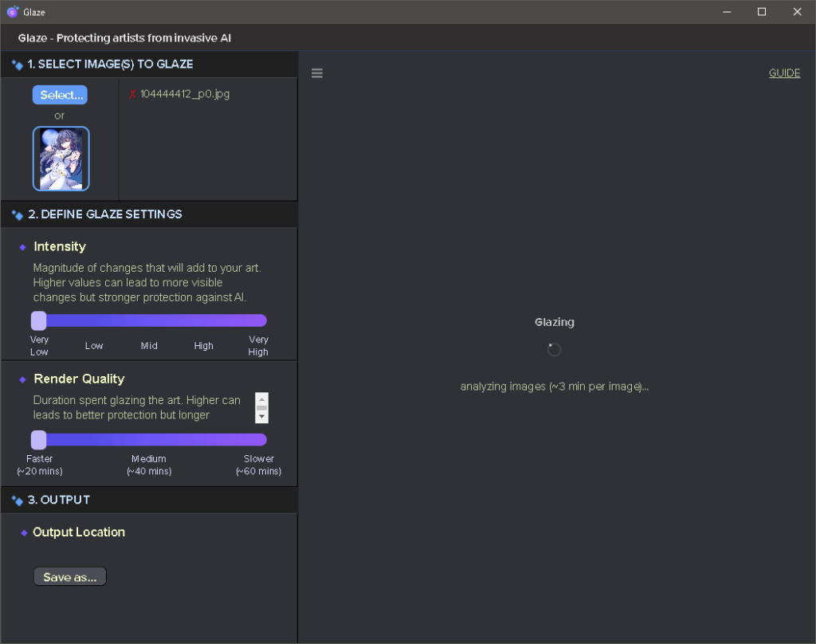Click the Faster (~20 mins) label

[40, 465]
